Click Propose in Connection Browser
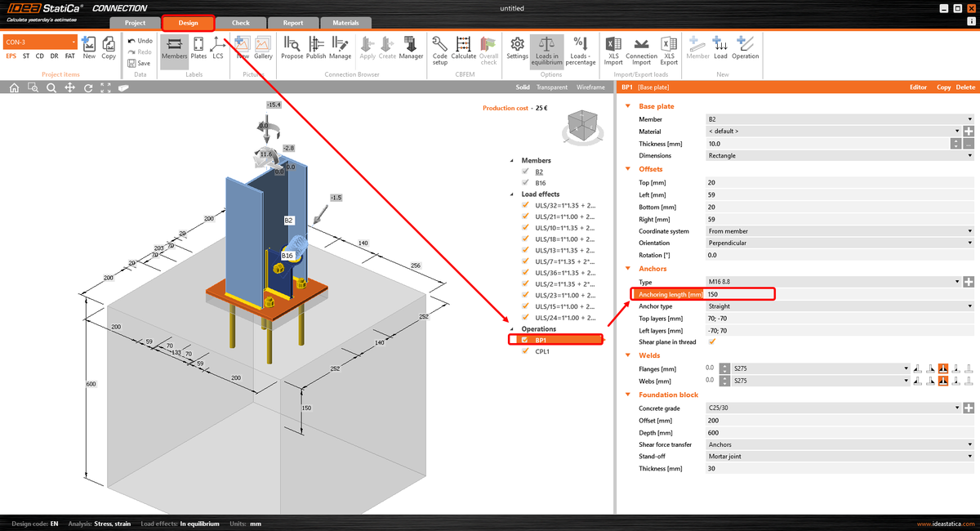 click(x=292, y=47)
